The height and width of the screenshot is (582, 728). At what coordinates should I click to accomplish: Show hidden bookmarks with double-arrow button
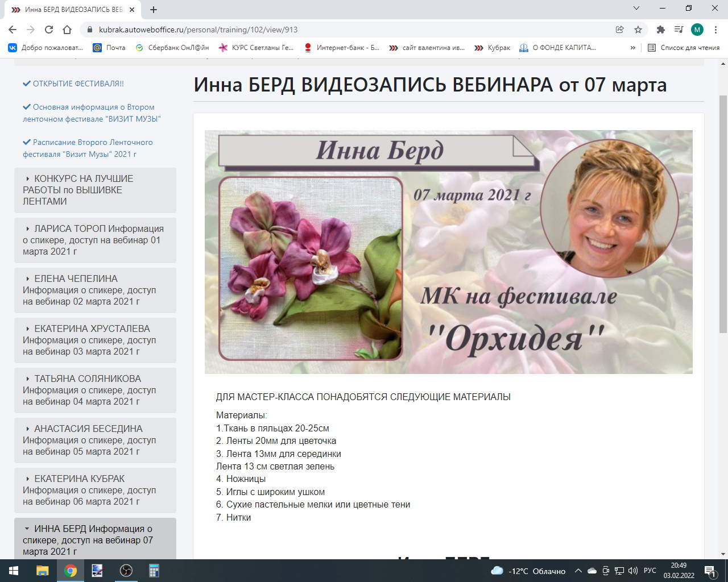(633, 48)
